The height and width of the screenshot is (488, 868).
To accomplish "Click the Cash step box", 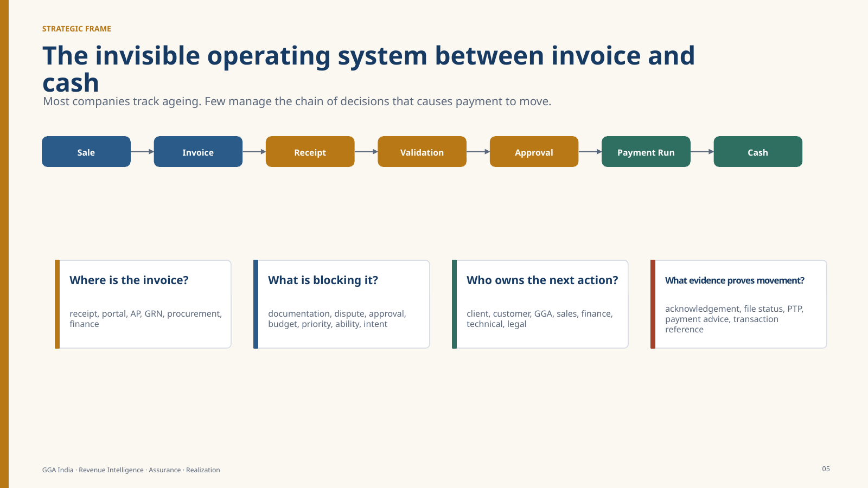I will [x=758, y=152].
